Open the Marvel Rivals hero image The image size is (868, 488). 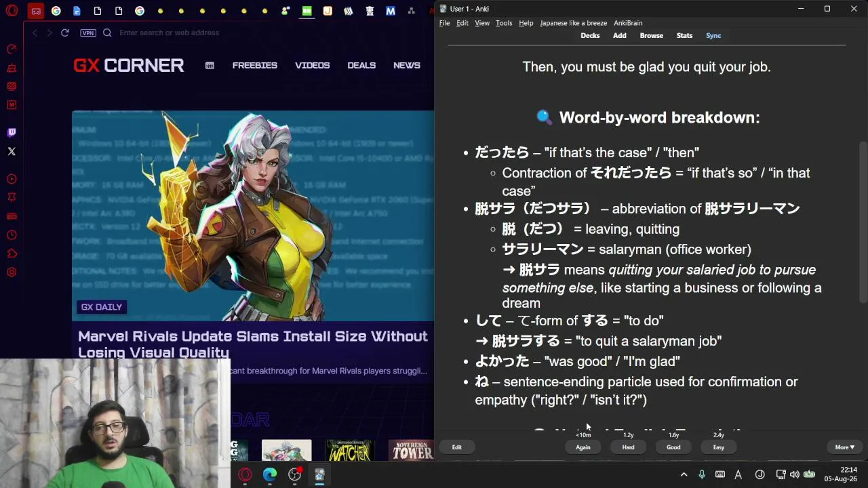pyautogui.click(x=253, y=216)
